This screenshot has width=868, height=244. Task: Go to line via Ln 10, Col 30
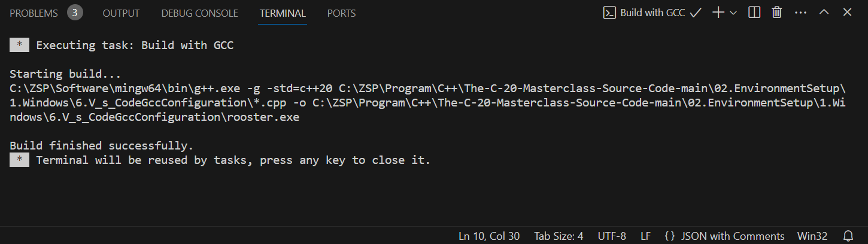click(489, 236)
